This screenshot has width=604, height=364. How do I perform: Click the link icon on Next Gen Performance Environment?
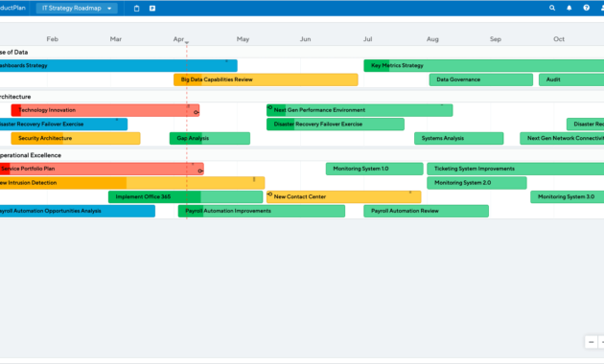(269, 107)
